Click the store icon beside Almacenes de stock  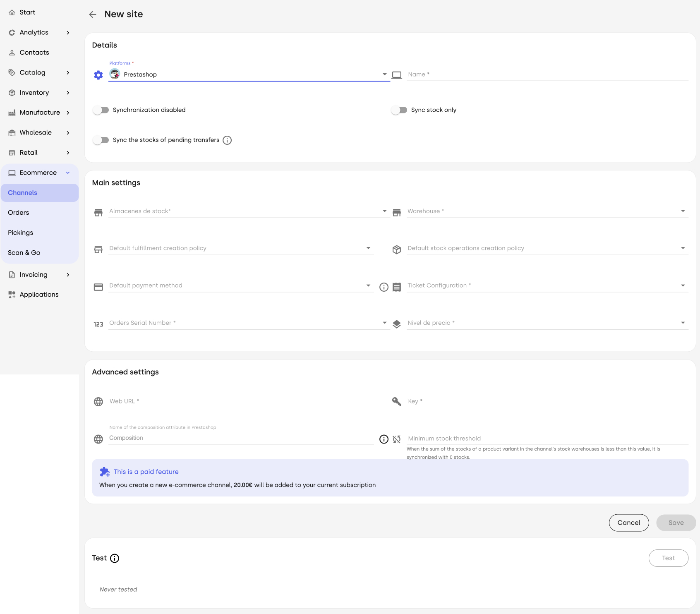pyautogui.click(x=98, y=212)
